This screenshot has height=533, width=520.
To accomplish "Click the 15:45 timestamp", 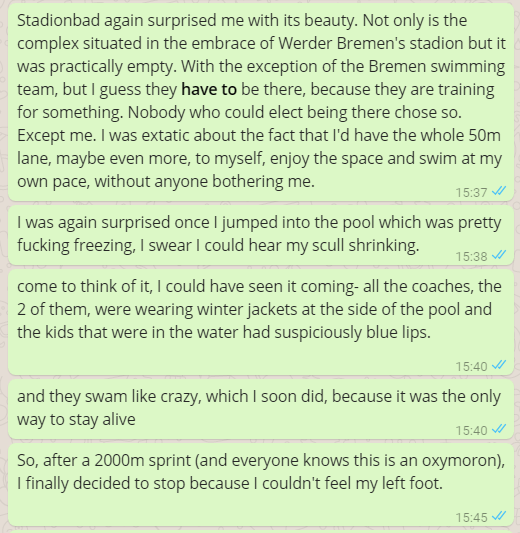I will [471, 517].
